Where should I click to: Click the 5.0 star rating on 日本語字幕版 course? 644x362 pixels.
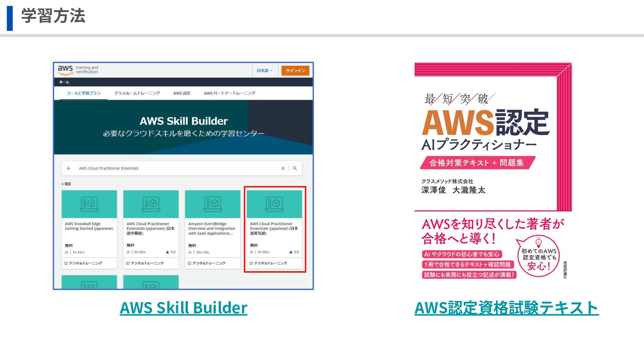(x=170, y=252)
